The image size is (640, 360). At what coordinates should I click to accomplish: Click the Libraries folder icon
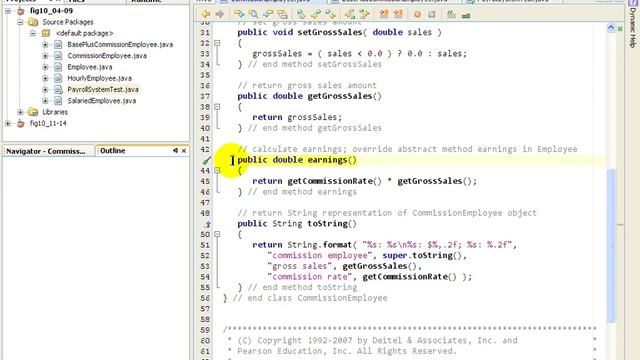[x=33, y=112]
